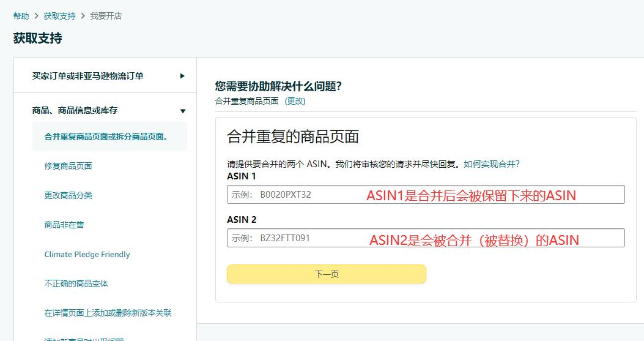644x341 pixels.
Task: Focus the ASIN 2 input field
Action: coord(425,238)
